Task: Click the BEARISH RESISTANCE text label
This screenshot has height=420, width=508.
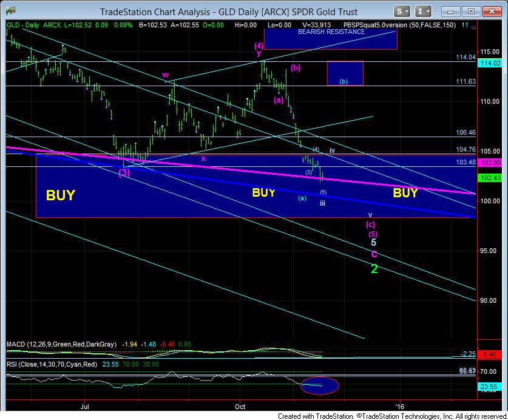Action: click(x=331, y=32)
